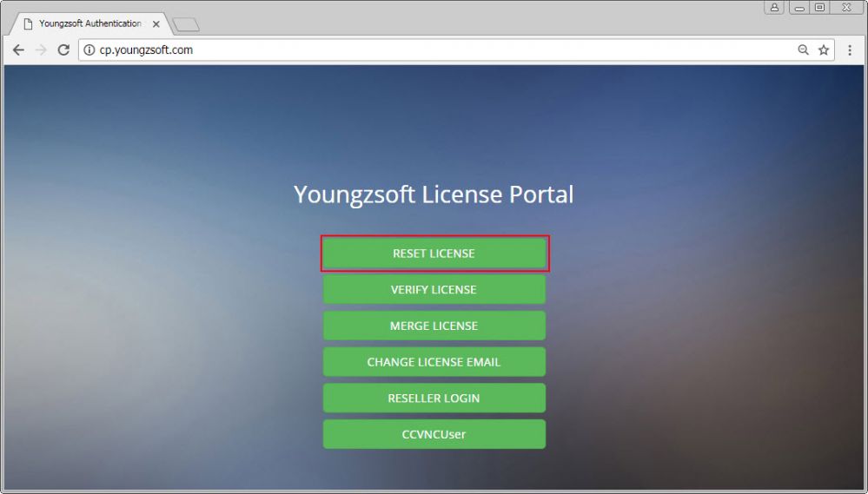Open the zoom magnifier icon in address bar
Viewport: 868px width, 494px height.
(803, 49)
